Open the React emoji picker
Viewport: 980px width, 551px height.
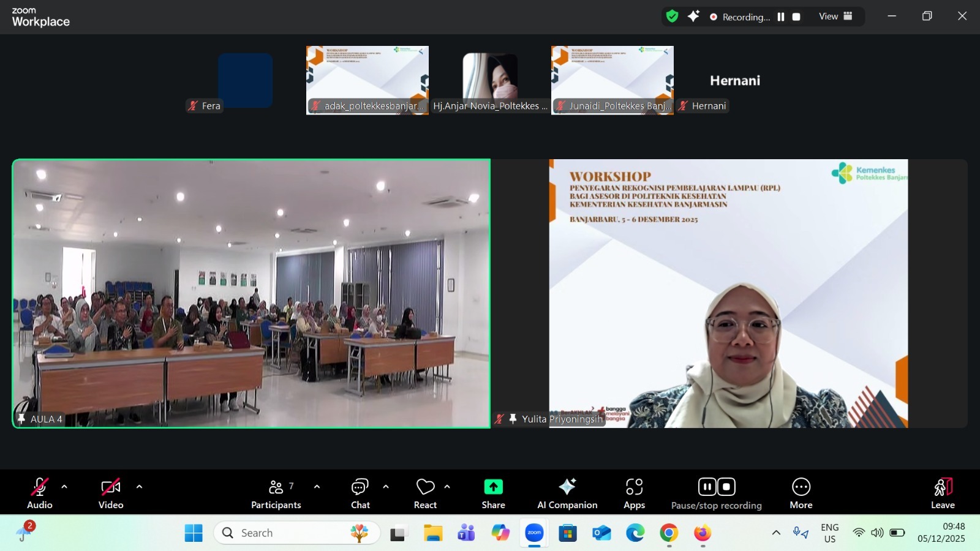click(425, 493)
